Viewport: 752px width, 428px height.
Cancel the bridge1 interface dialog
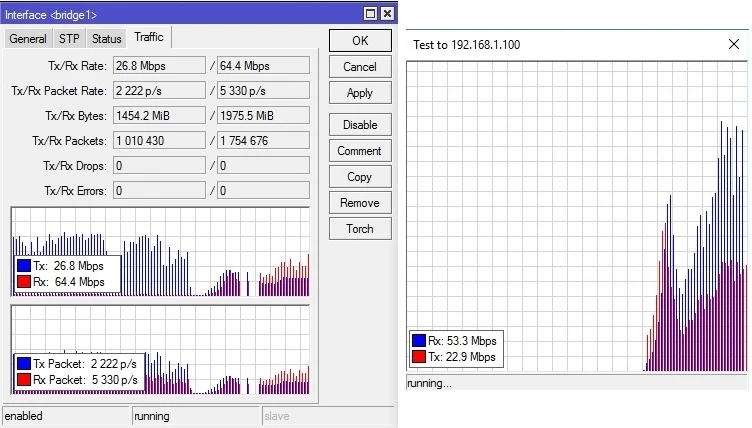pos(360,67)
